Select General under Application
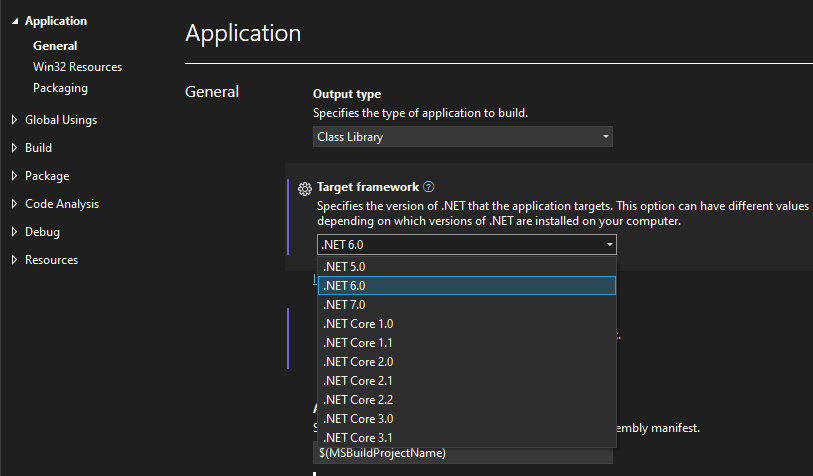Image resolution: width=813 pixels, height=476 pixels. click(x=55, y=46)
